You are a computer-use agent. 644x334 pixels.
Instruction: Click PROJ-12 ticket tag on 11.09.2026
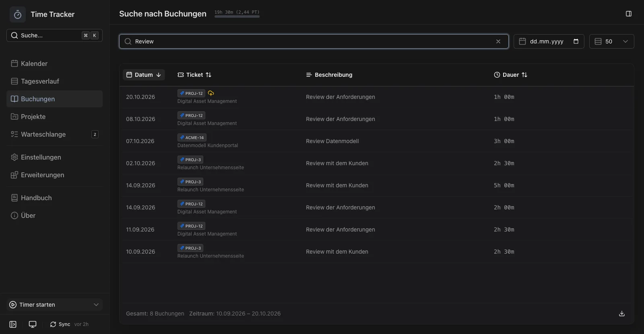[191, 226]
